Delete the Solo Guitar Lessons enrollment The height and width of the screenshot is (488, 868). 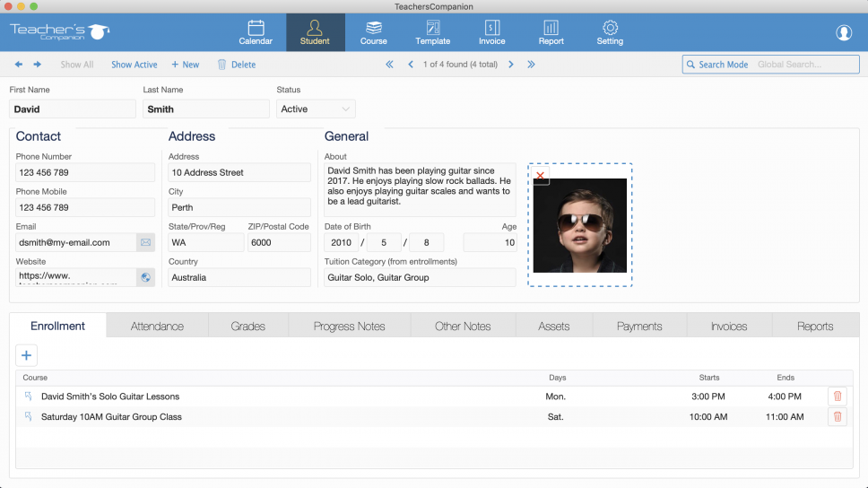pyautogui.click(x=838, y=396)
